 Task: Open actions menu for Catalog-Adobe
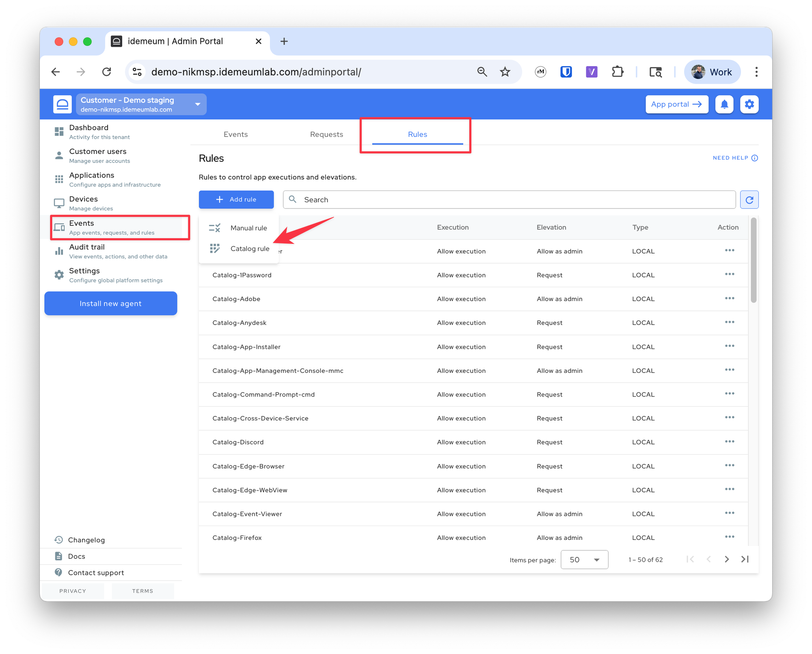click(730, 299)
